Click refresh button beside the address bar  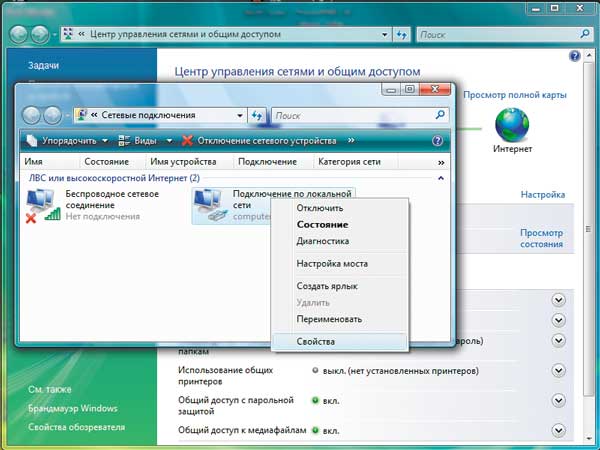257,116
